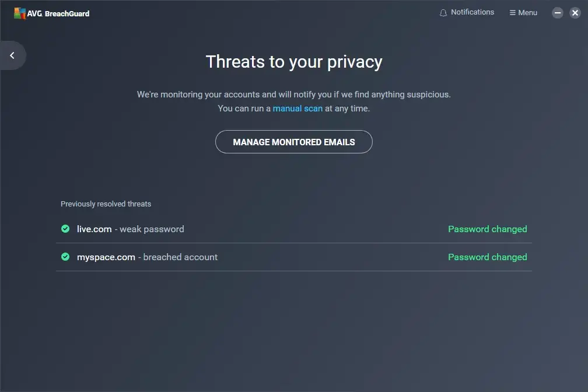
Task: Select the live.com threat entry
Action: [94, 229]
